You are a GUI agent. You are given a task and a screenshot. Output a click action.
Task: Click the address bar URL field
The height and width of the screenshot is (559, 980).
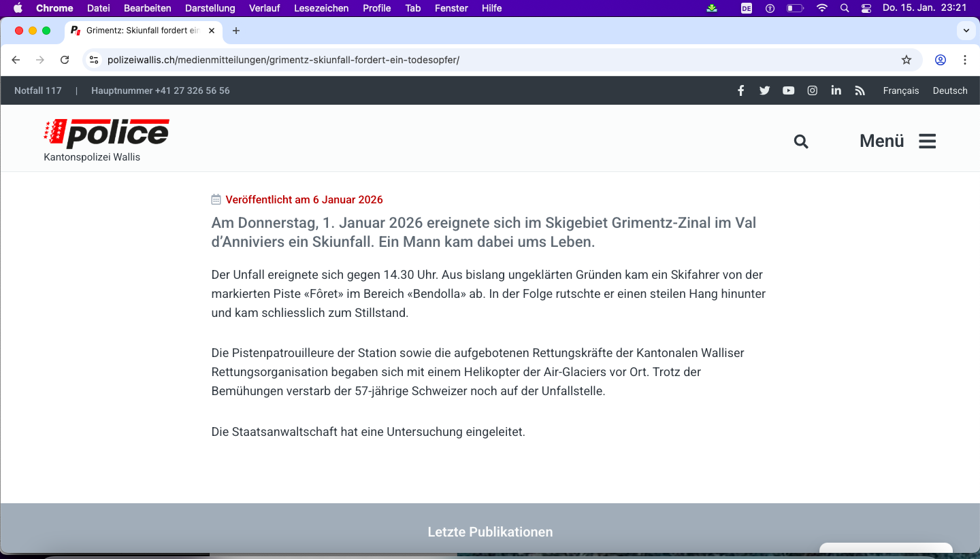coord(476,60)
